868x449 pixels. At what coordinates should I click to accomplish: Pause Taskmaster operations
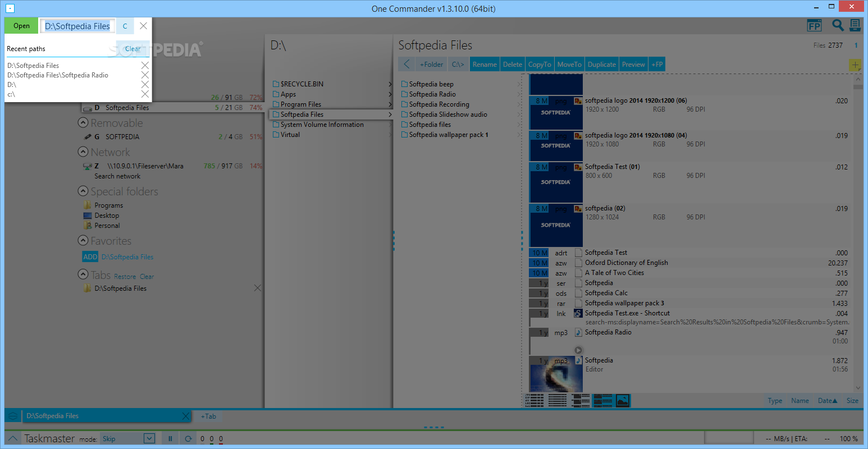(x=170, y=439)
